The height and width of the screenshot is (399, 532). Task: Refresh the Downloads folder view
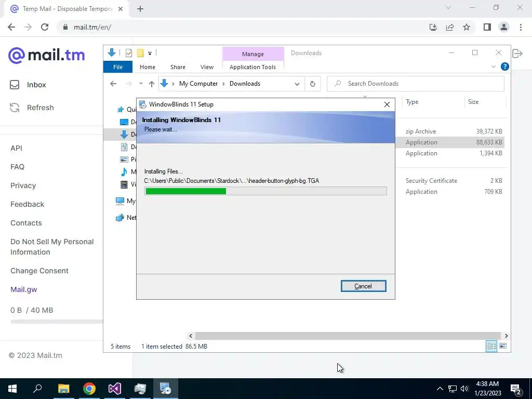tap(312, 84)
